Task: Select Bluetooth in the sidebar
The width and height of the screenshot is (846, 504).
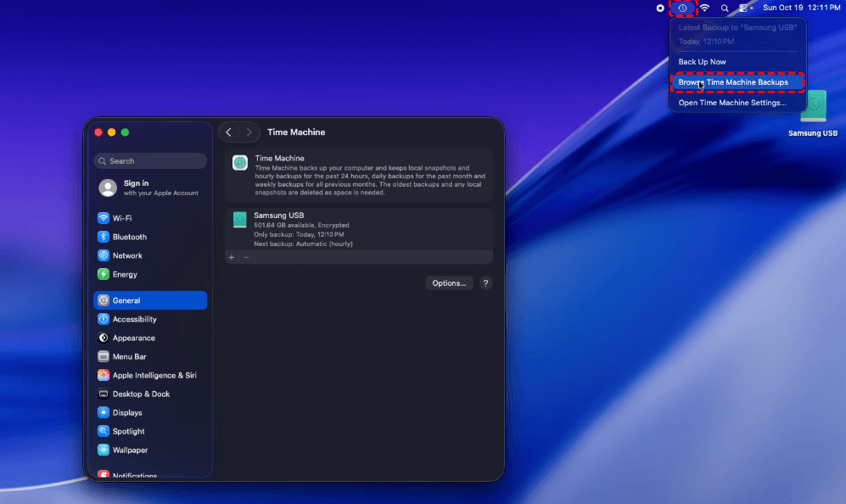Action: (x=129, y=237)
